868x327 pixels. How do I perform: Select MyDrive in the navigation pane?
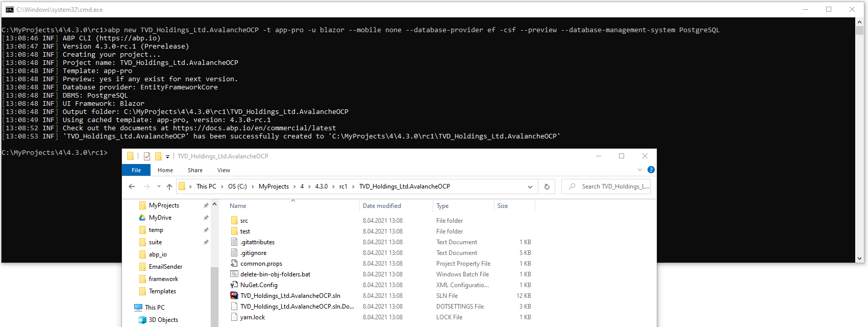click(x=160, y=218)
